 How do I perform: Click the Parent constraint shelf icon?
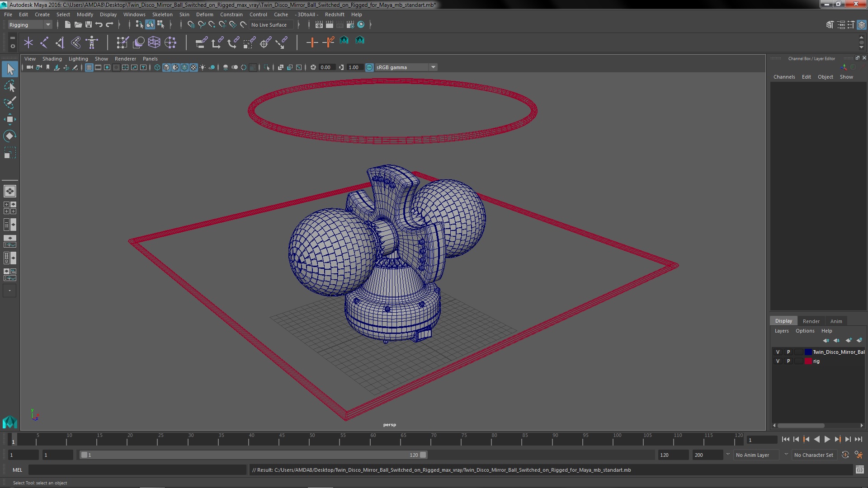[202, 42]
